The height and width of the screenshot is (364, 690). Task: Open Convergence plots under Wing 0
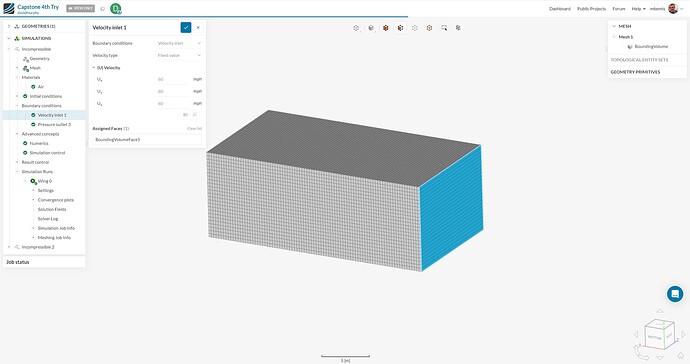tap(55, 200)
